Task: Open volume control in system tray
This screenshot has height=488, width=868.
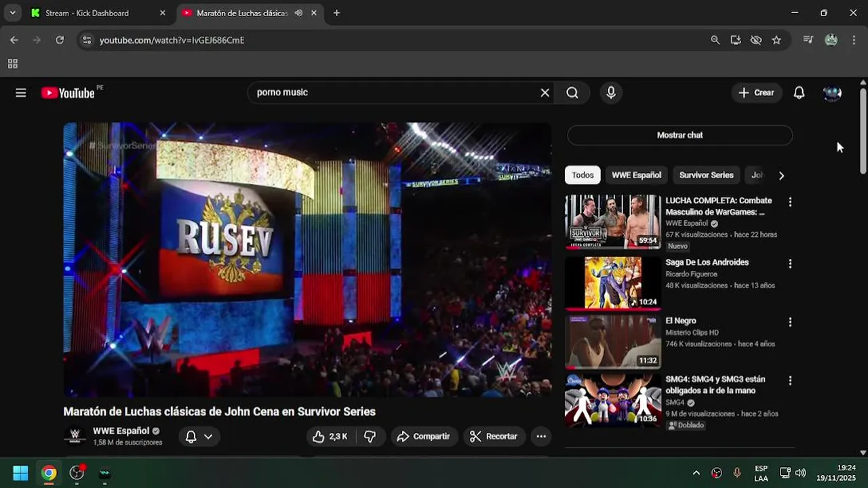Action: [800, 473]
